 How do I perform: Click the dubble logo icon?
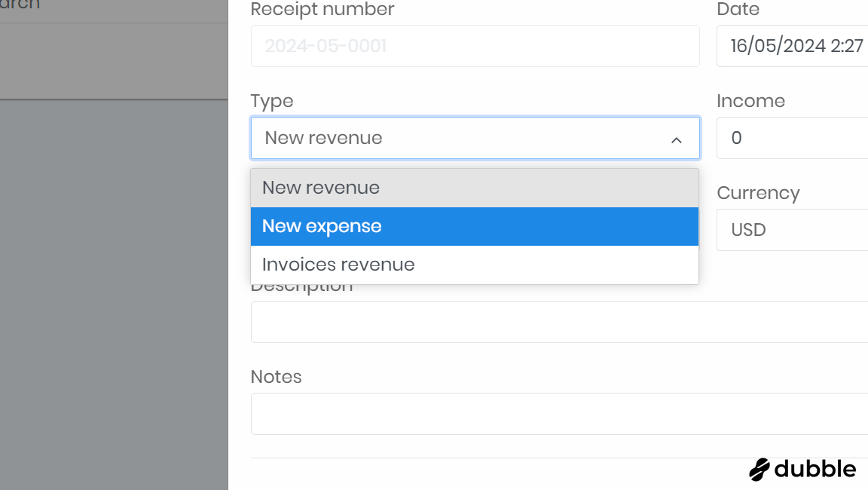pos(759,469)
